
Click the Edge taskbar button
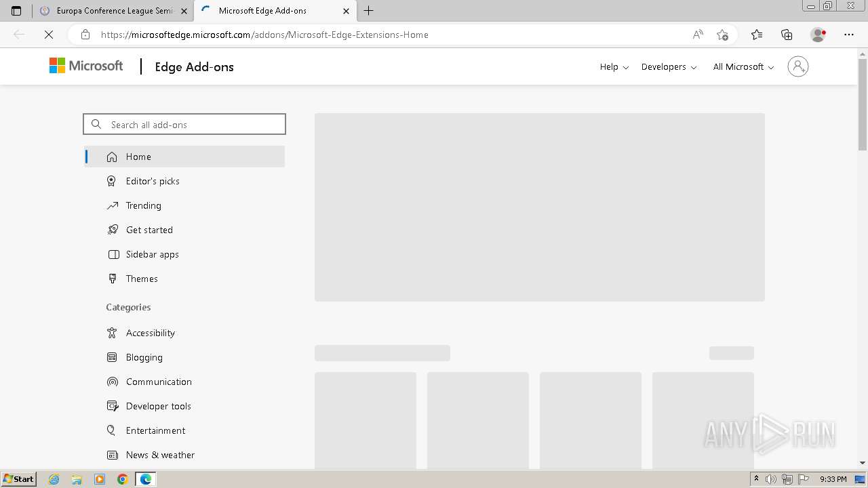pyautogui.click(x=146, y=479)
